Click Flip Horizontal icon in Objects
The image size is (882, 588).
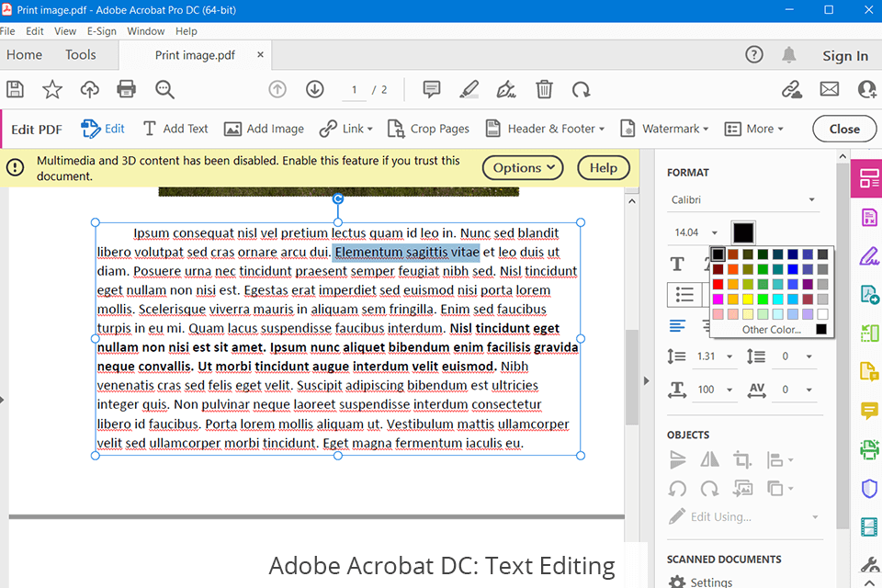click(709, 459)
